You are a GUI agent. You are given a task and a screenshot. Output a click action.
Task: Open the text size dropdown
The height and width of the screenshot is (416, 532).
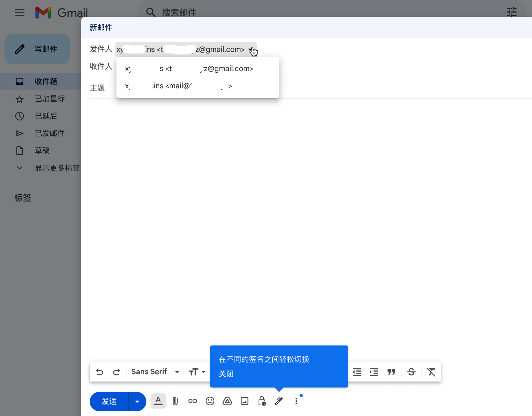[197, 372]
